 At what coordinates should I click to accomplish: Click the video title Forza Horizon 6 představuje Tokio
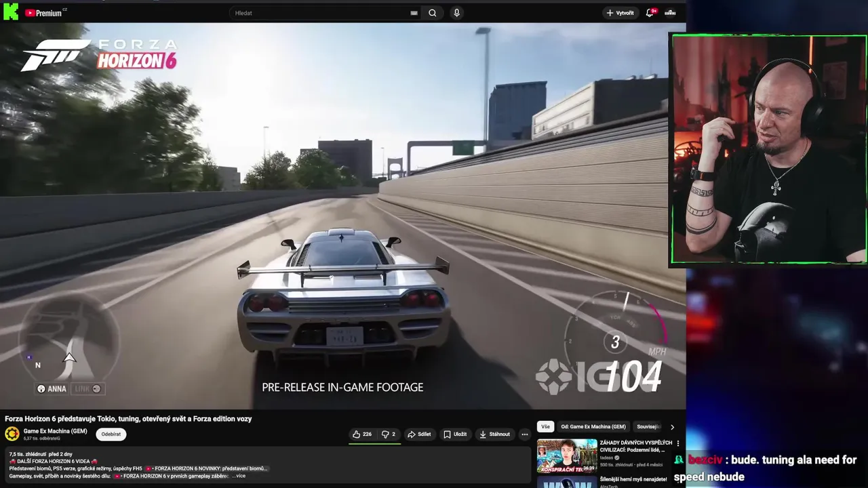click(x=128, y=419)
